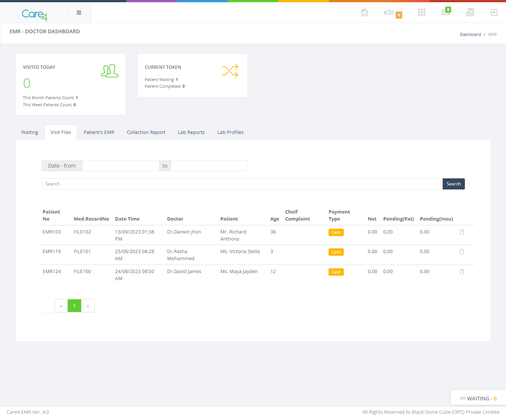506x420 pixels.
Task: Click patient name Ms. Maya Jayden
Action: coord(239,272)
